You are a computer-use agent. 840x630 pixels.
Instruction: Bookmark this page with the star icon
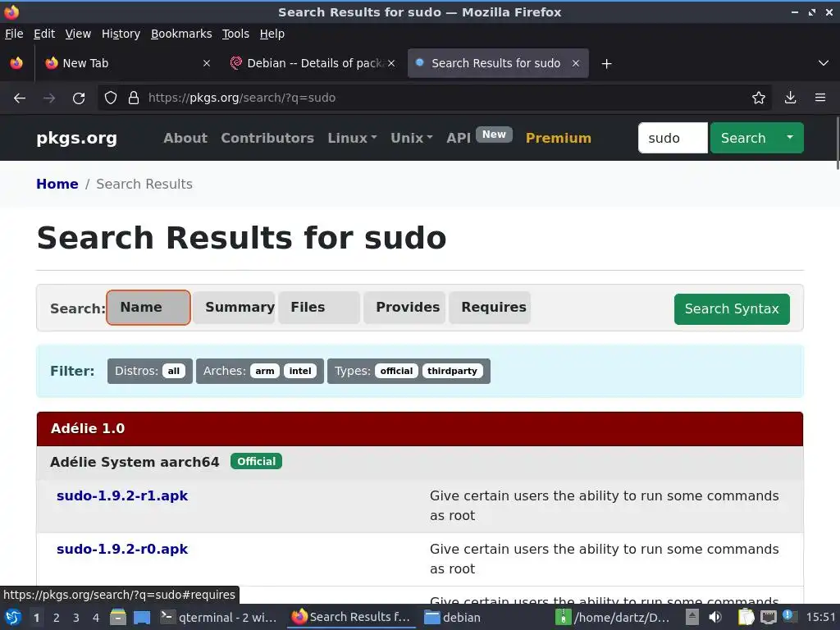(x=758, y=98)
